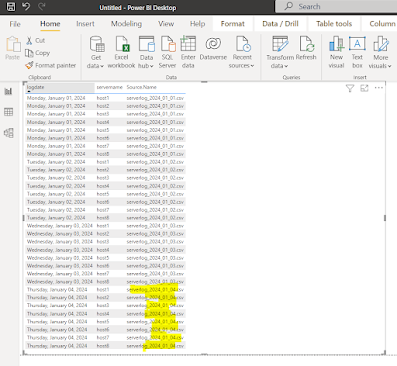Select host4 in a Wednesday, January 03 row
The image size is (397, 366).
pyautogui.click(x=103, y=250)
